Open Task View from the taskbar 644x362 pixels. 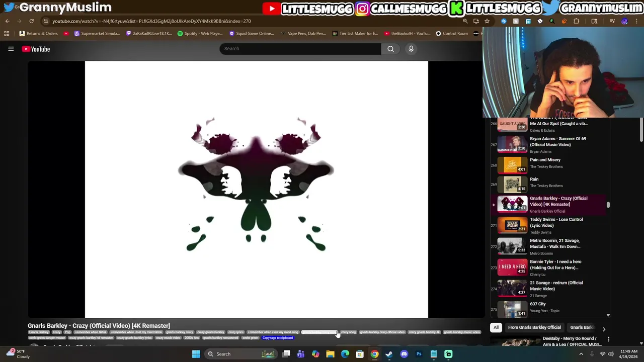tap(286, 354)
